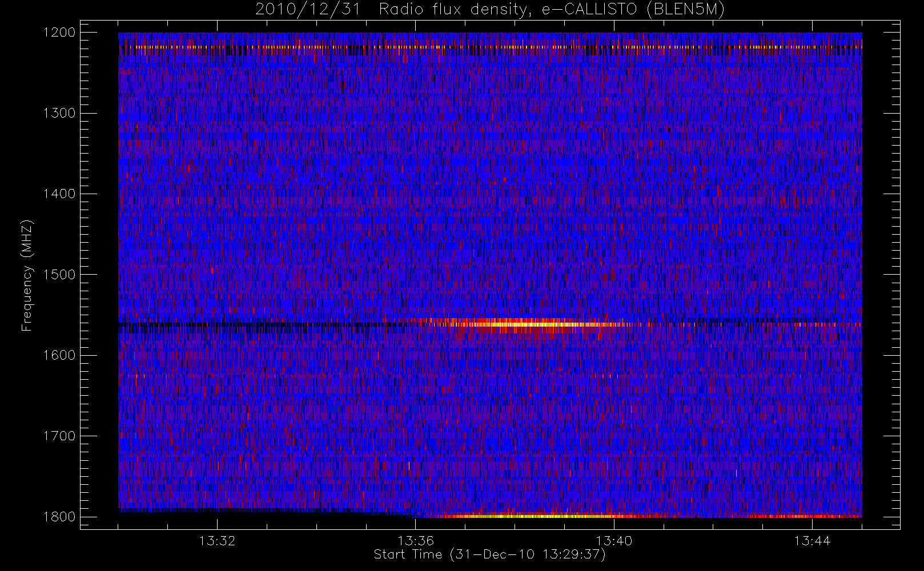The height and width of the screenshot is (571, 924).
Task: Click the 'Start Time (31-Dec-10 13:29:37)' label
Action: (489, 554)
